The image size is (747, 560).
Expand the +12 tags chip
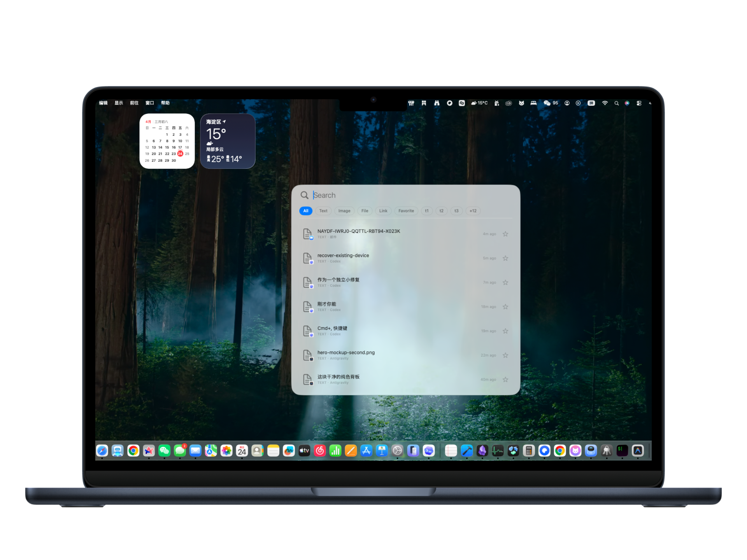pos(473,211)
